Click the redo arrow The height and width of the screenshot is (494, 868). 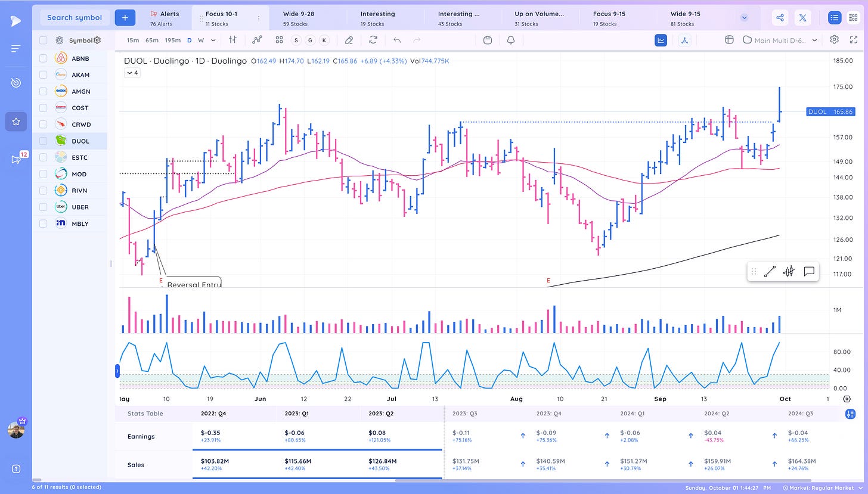click(x=417, y=40)
